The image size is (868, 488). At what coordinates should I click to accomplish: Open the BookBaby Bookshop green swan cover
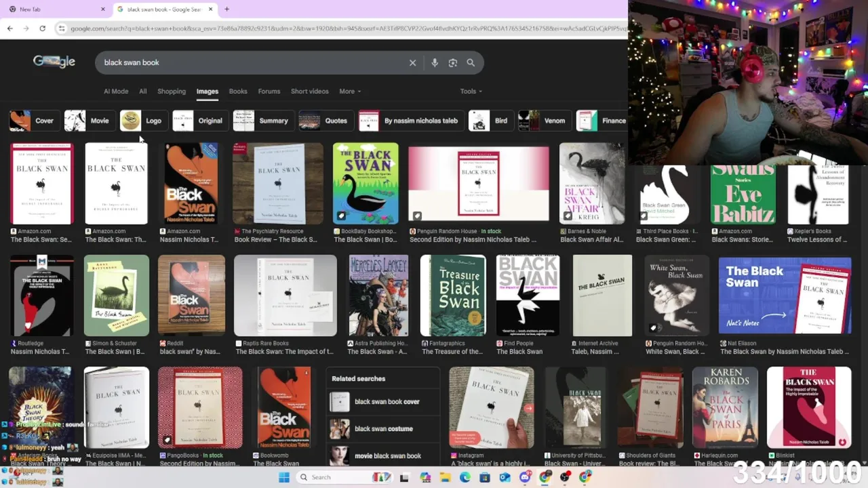tap(366, 183)
